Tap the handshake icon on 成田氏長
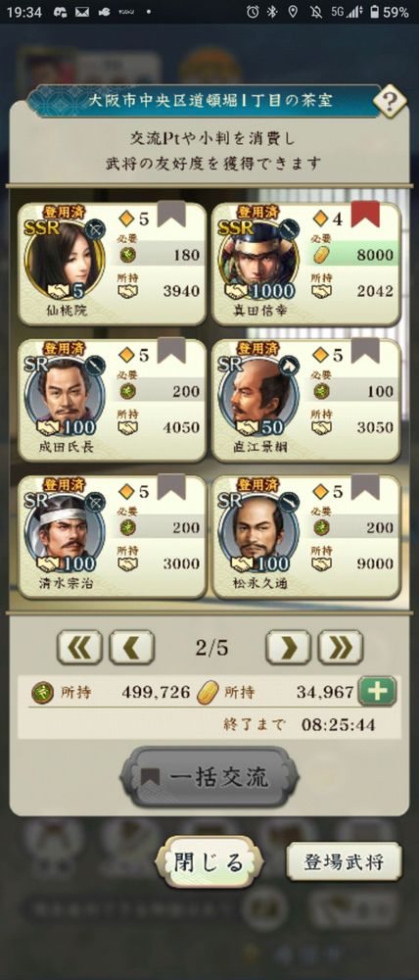Screen dimensions: 419x980 (x=49, y=427)
